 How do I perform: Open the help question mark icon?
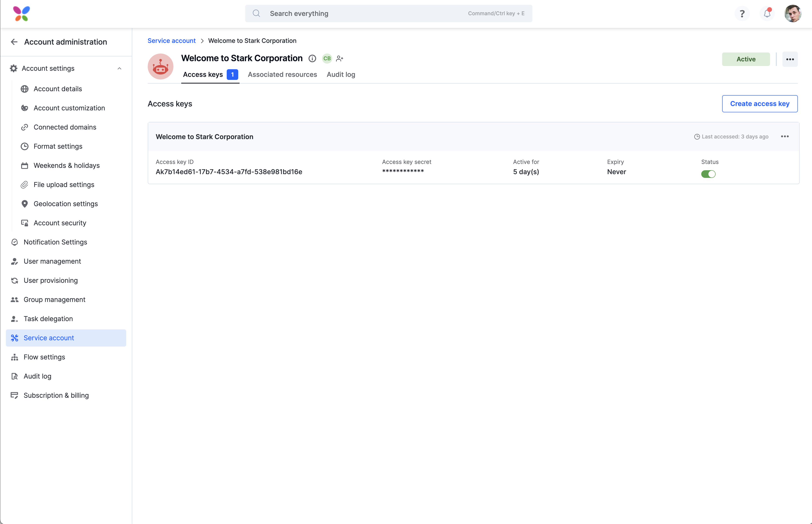(742, 14)
